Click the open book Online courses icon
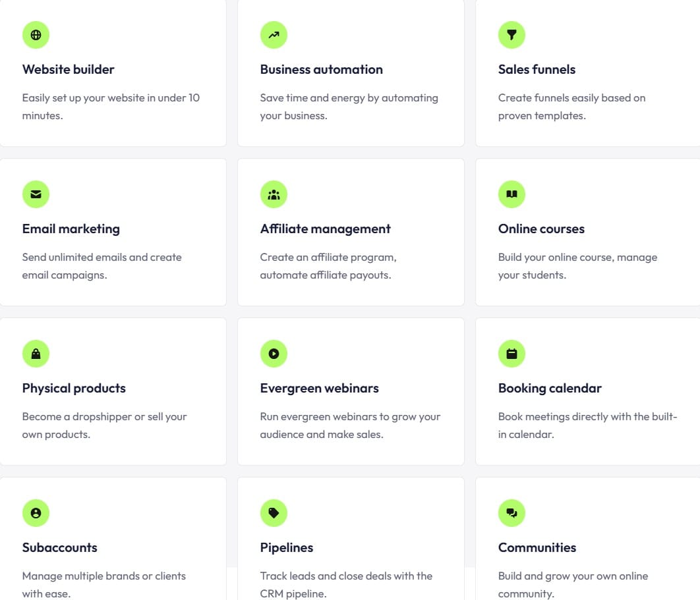700x600 pixels. [x=511, y=194]
